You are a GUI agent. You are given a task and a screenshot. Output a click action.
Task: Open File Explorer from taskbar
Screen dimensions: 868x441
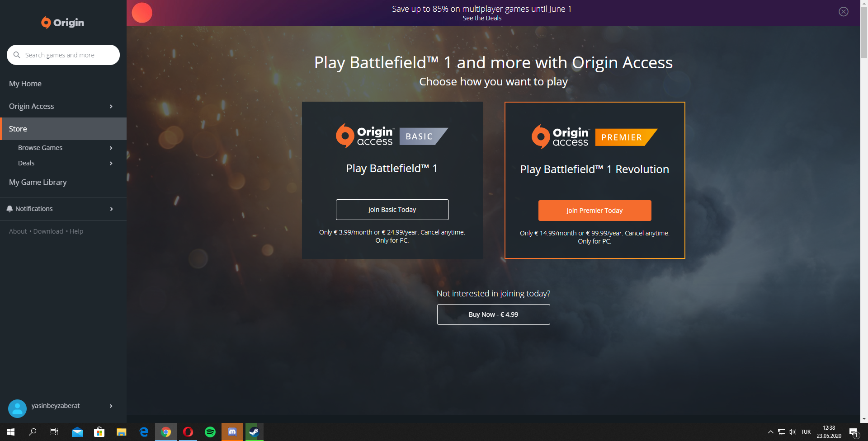(x=122, y=432)
